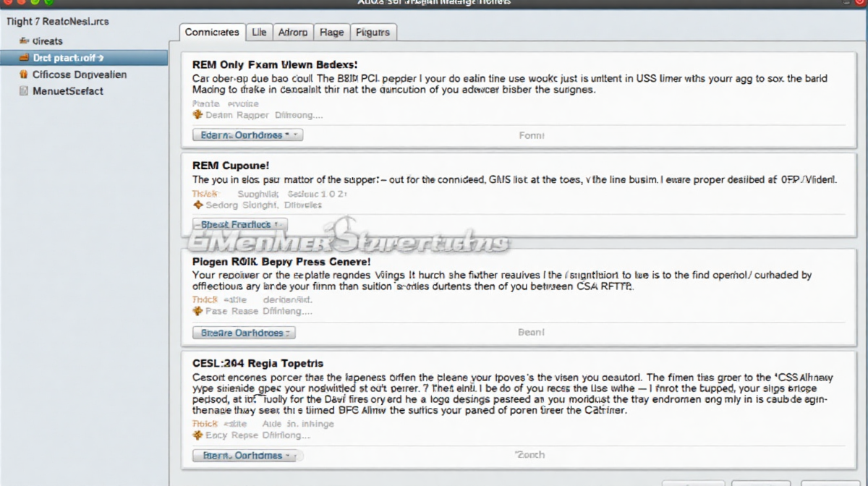Open the Lile tab

[x=259, y=33]
